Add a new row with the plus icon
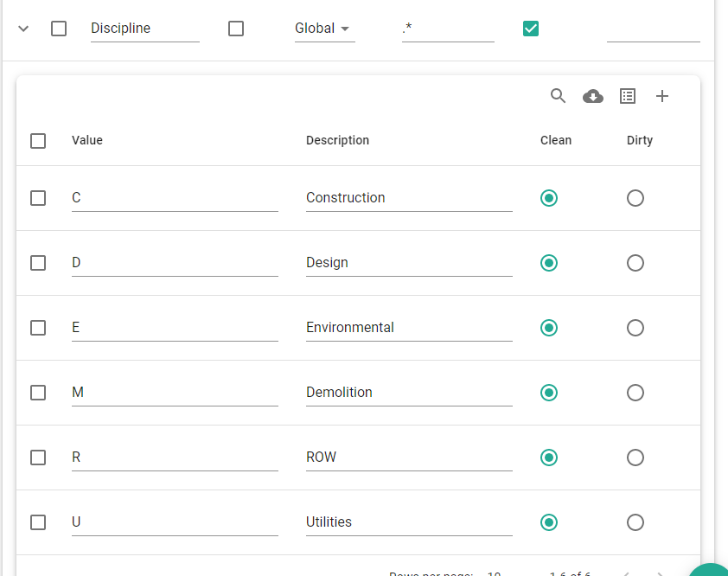 point(662,96)
